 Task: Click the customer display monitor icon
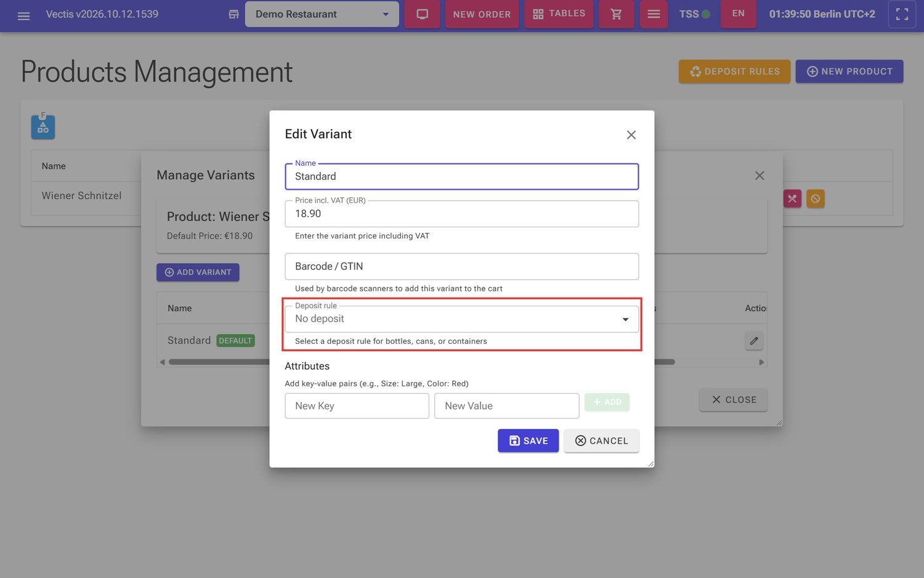point(422,14)
